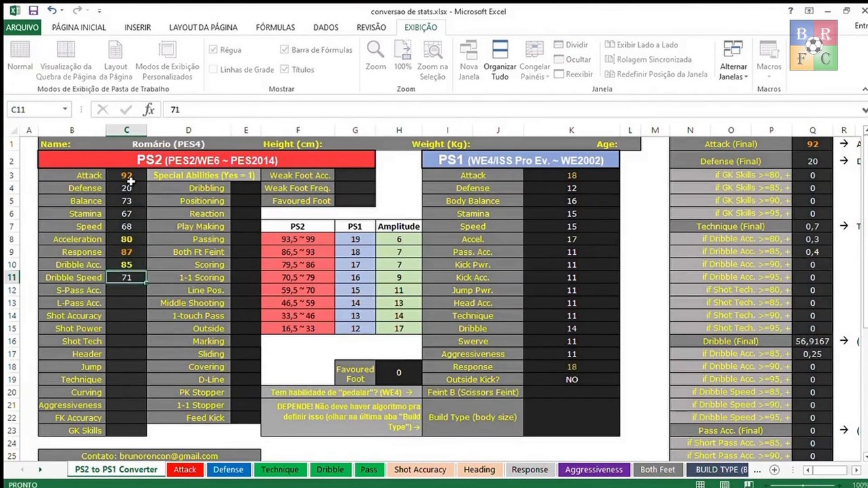Click the Attack value cell 92 in column C
868x488 pixels.
(126, 176)
